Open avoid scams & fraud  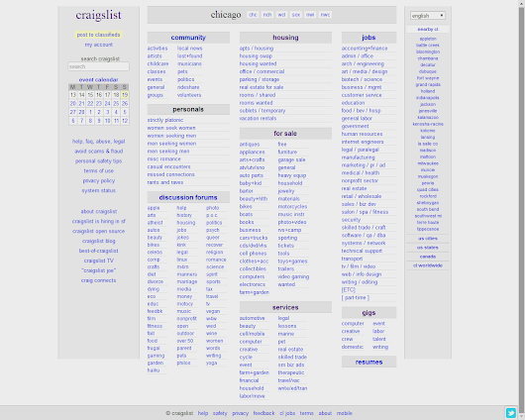coord(98,152)
